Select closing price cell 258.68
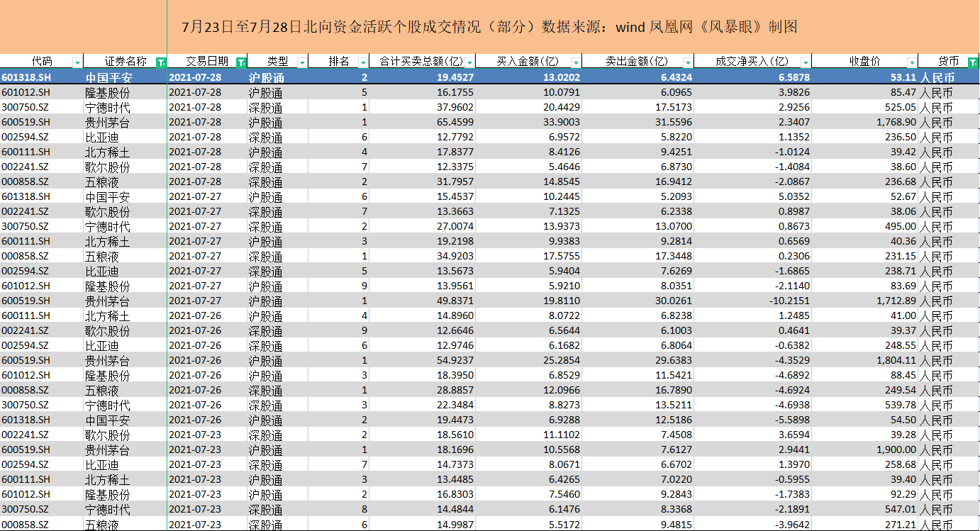980x531 pixels. tap(864, 464)
